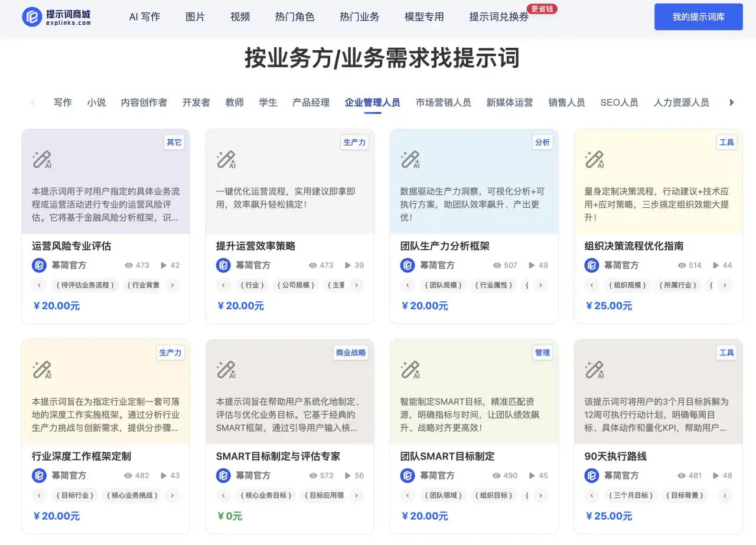
Task: Click 更省钱 red badge
Action: (542, 9)
